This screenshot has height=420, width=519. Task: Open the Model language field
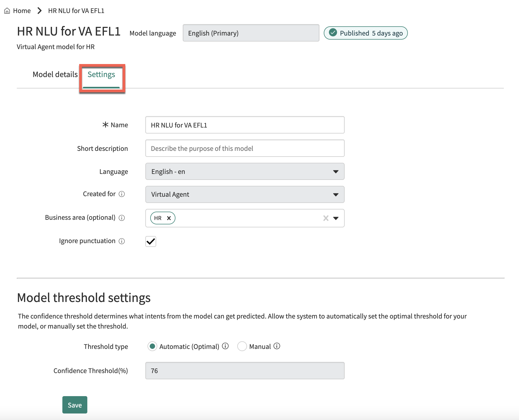[x=251, y=33]
